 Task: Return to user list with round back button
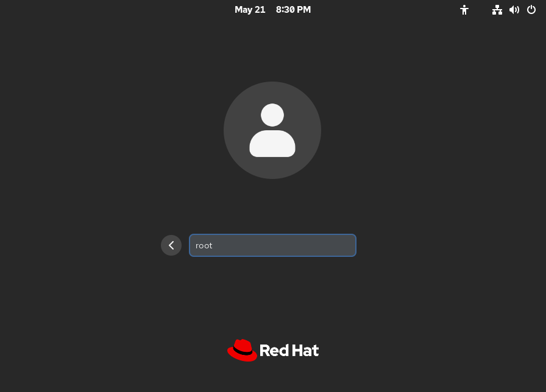(x=171, y=245)
